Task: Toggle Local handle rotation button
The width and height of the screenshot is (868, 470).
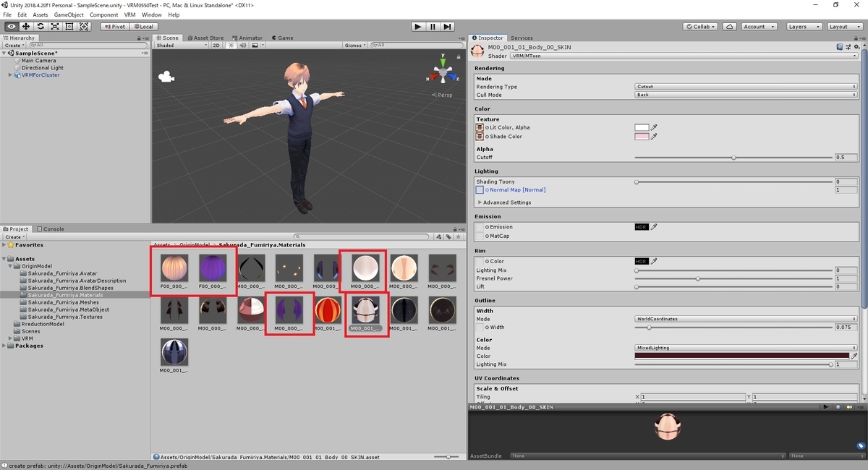Action: coord(144,27)
